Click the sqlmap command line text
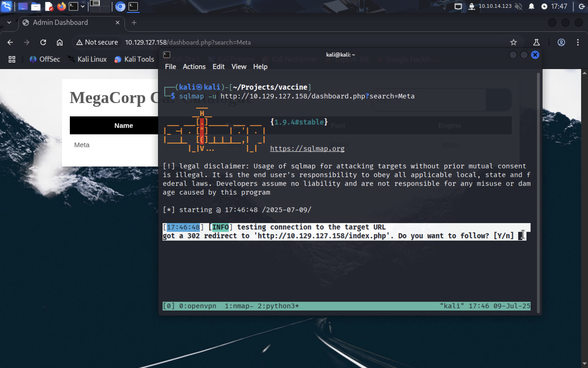This screenshot has height=368, width=588. [297, 96]
